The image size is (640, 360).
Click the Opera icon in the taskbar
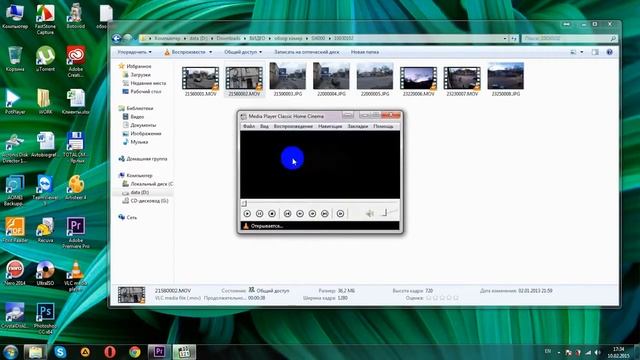pyautogui.click(x=110, y=351)
